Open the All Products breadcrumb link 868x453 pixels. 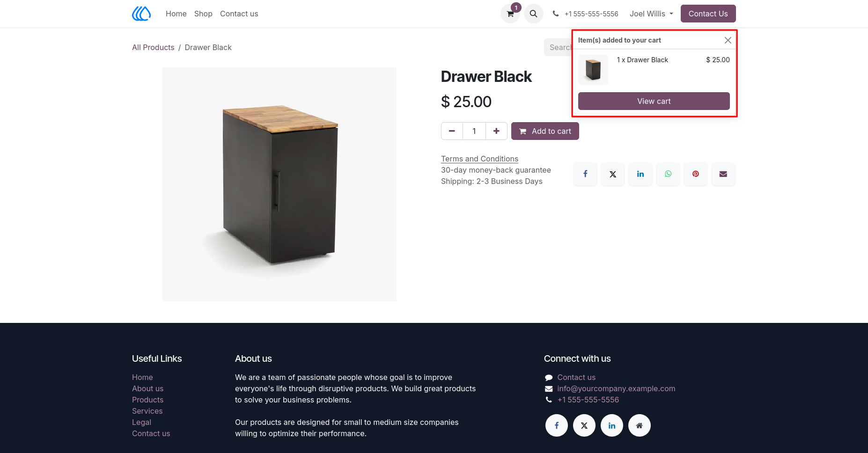coord(153,47)
